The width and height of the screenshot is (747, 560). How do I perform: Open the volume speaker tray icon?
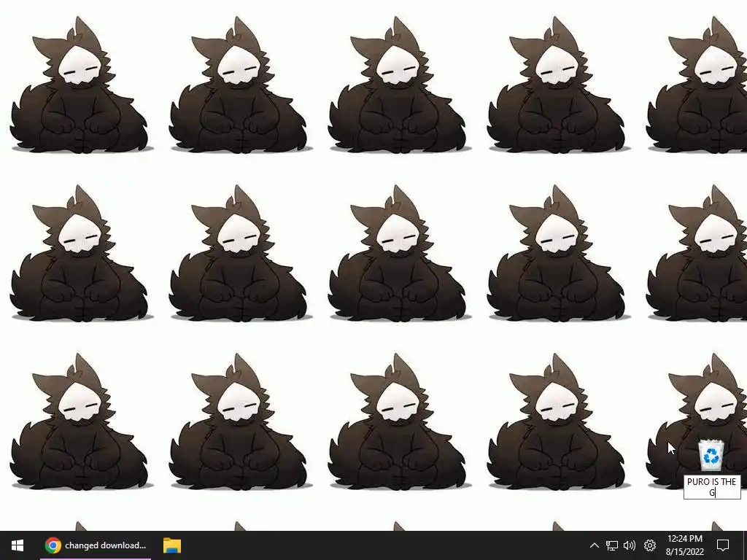(x=630, y=545)
